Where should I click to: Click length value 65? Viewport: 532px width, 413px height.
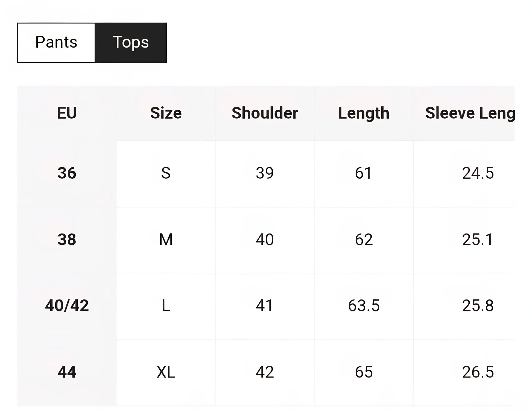(364, 372)
